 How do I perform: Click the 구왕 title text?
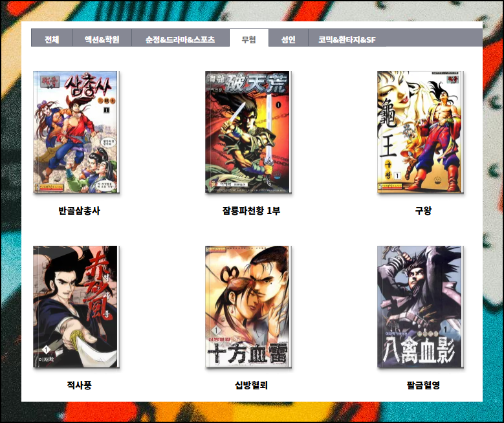coord(423,211)
